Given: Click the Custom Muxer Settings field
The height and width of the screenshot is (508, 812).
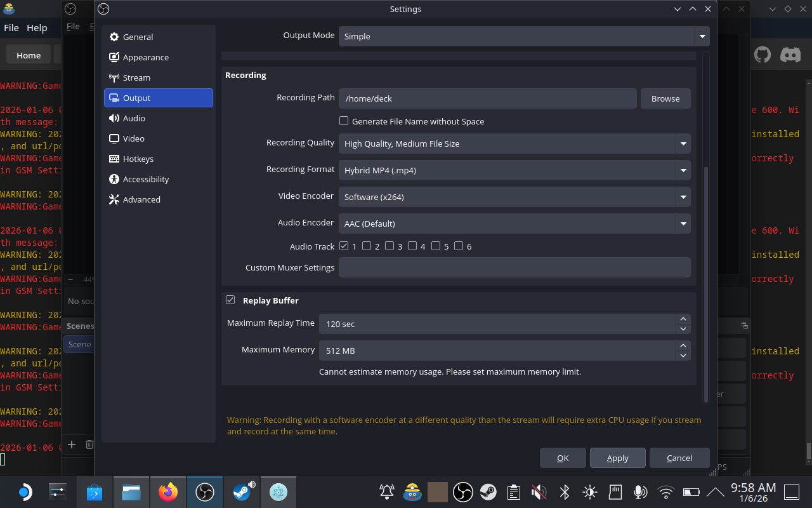Looking at the screenshot, I should point(514,267).
